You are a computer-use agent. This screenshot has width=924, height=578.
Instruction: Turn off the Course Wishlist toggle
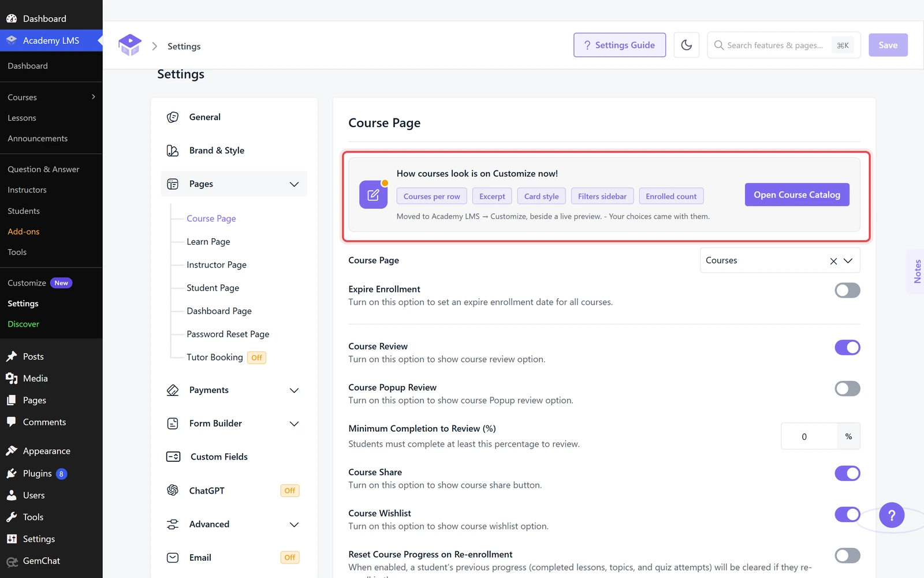[847, 514]
